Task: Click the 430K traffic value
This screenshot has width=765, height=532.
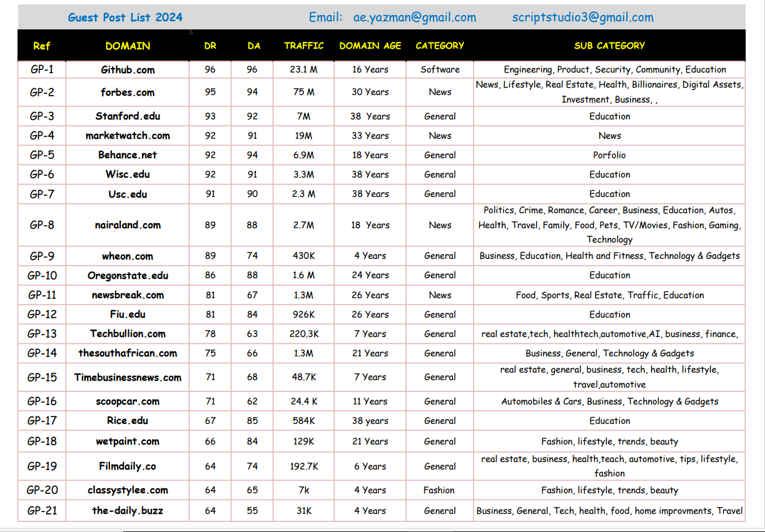Action: click(x=304, y=256)
